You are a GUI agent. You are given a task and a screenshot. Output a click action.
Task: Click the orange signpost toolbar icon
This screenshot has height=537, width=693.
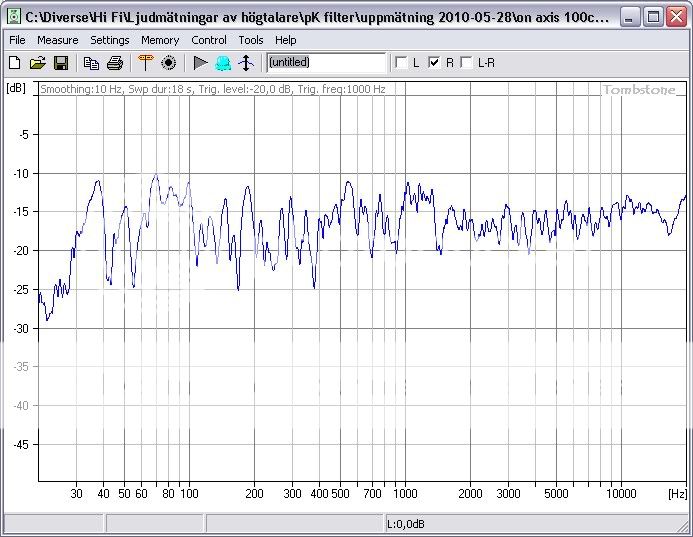145,63
